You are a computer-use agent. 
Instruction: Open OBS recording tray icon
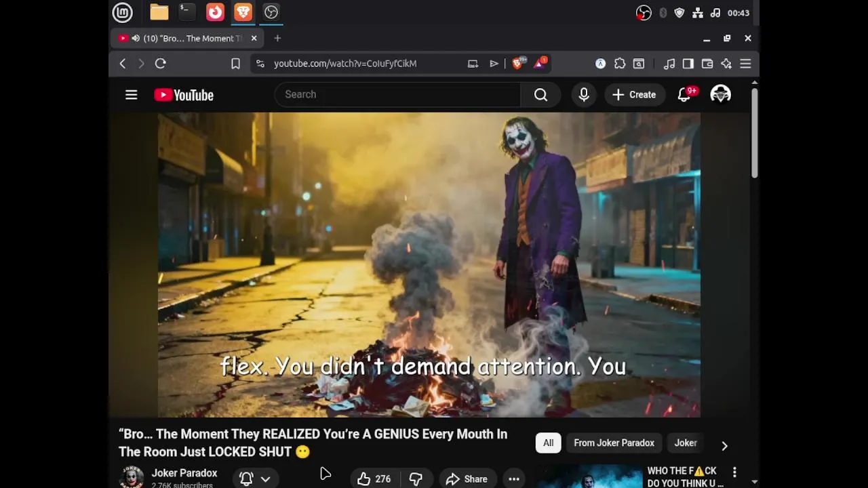[644, 13]
